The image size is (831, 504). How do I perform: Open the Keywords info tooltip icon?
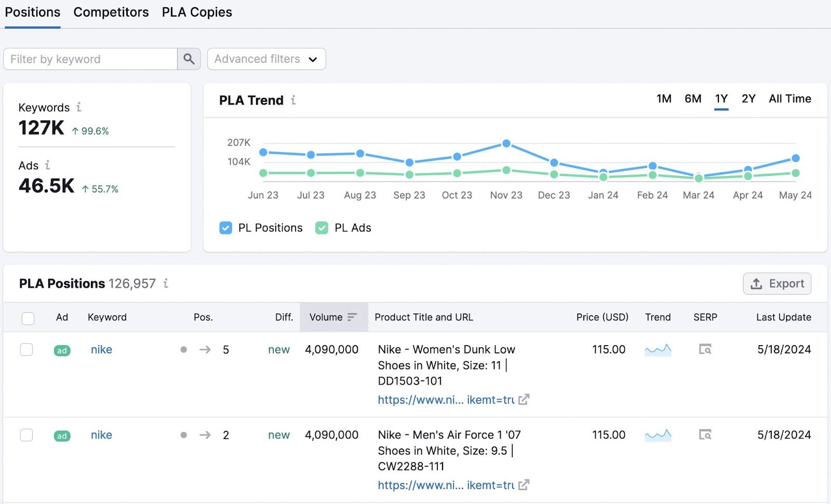coord(79,107)
